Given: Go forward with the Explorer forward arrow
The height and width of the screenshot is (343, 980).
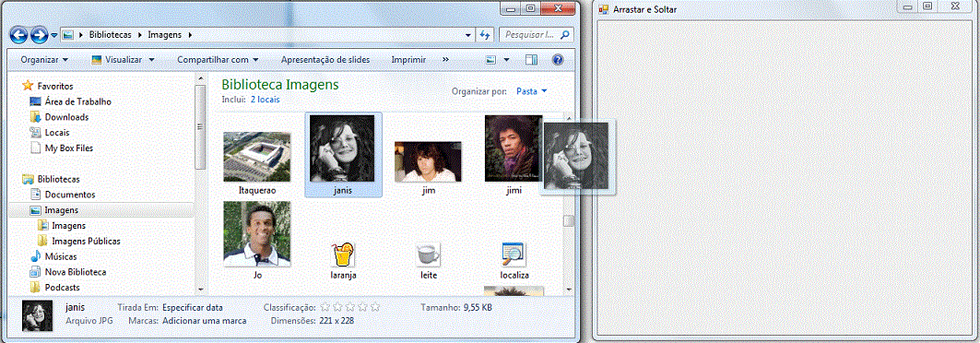Looking at the screenshot, I should click(x=39, y=35).
